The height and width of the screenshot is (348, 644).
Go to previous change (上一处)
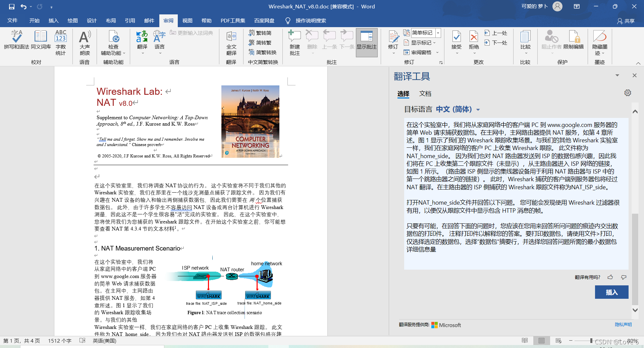pyautogui.click(x=496, y=33)
